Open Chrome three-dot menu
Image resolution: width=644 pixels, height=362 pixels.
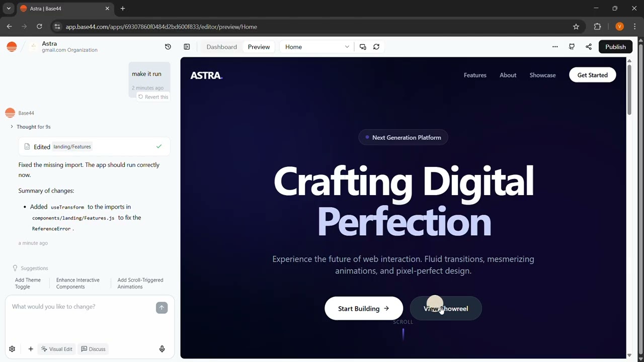pos(635,27)
